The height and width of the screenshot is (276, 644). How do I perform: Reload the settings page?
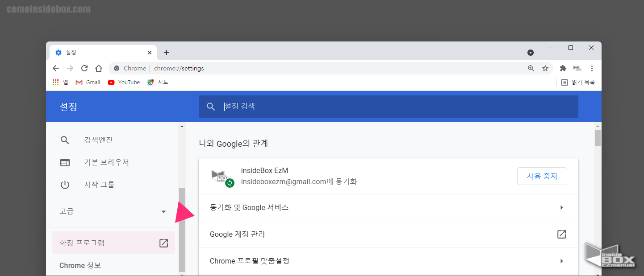point(84,68)
